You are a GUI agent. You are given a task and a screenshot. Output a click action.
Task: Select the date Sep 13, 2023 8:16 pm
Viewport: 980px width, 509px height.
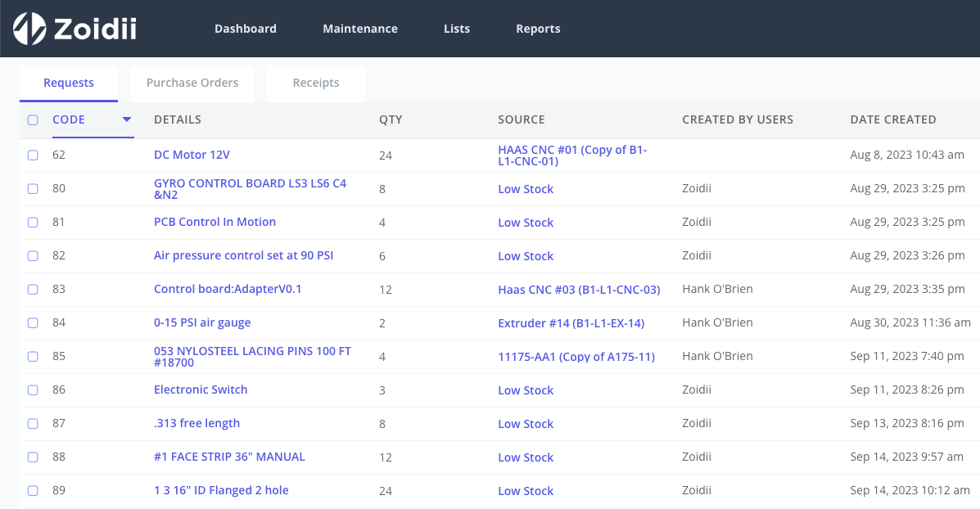tap(907, 423)
